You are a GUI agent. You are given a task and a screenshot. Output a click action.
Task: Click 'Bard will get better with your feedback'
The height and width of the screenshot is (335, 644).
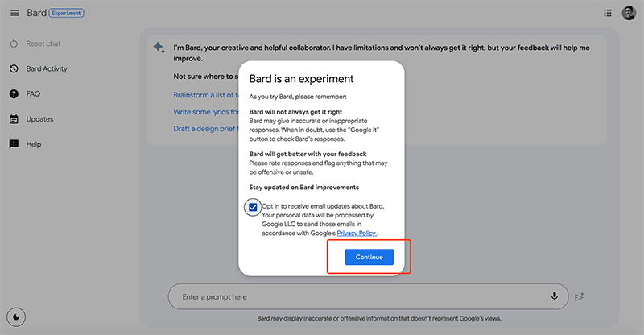[308, 154]
